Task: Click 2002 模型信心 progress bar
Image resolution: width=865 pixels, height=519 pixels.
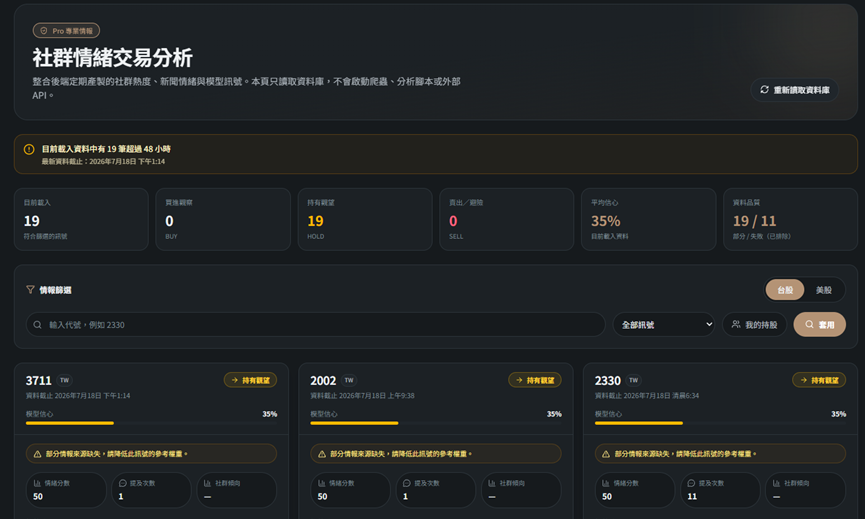Action: click(436, 423)
